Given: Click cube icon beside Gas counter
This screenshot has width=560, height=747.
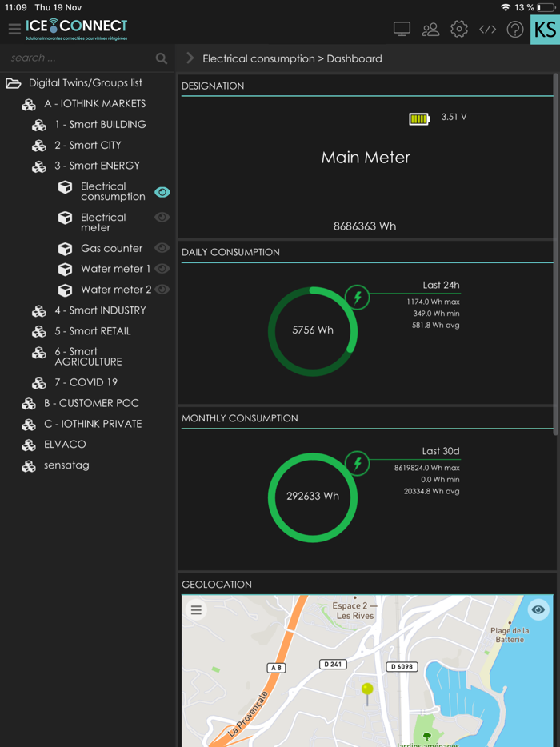Looking at the screenshot, I should 65,249.
